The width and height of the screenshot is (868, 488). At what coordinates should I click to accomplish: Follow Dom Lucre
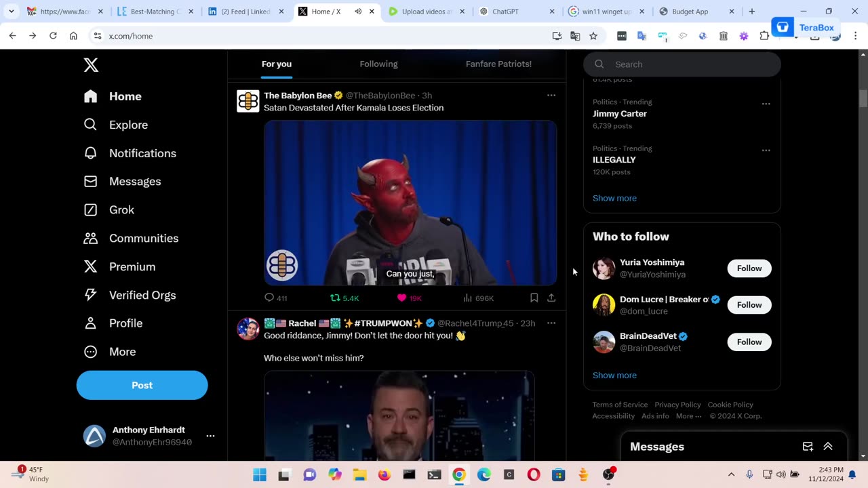point(749,305)
